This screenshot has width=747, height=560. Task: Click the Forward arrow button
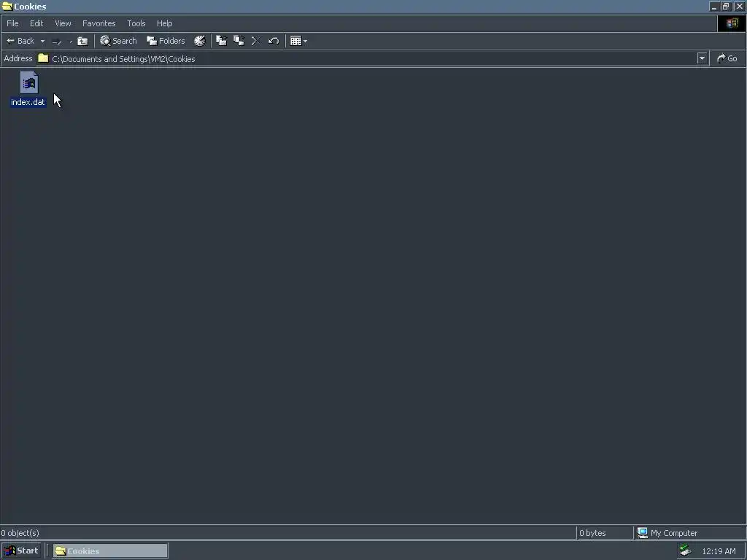coord(57,42)
